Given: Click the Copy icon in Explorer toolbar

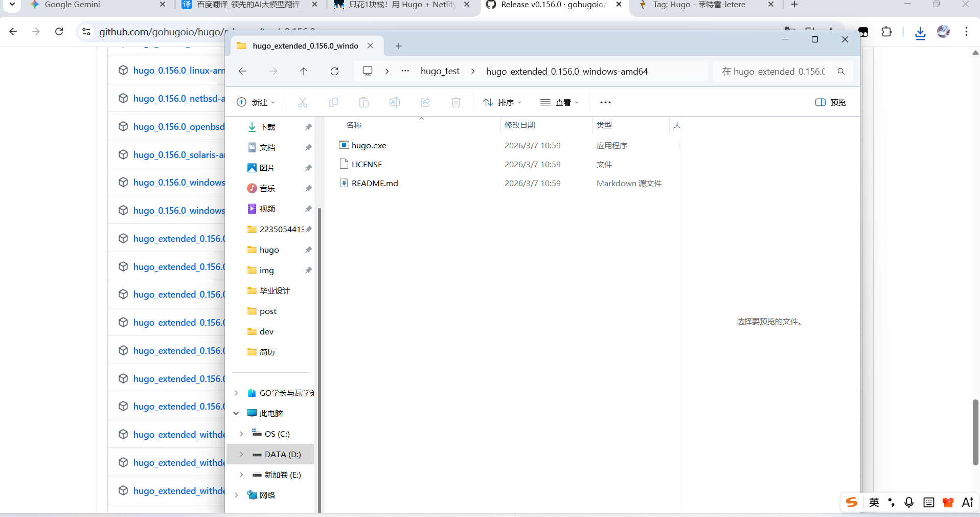Looking at the screenshot, I should point(333,102).
